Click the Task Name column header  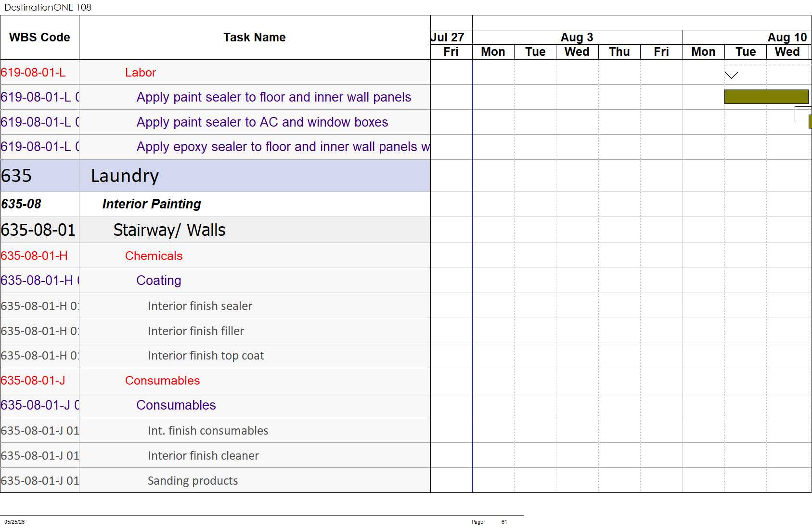[x=255, y=38]
